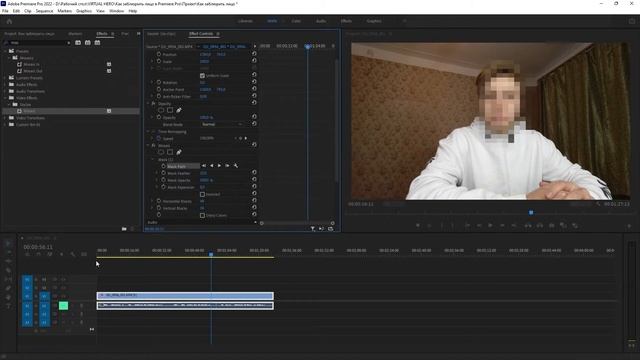Enable the Sharp Colors checkbox
The width and height of the screenshot is (640, 360).
[202, 215]
